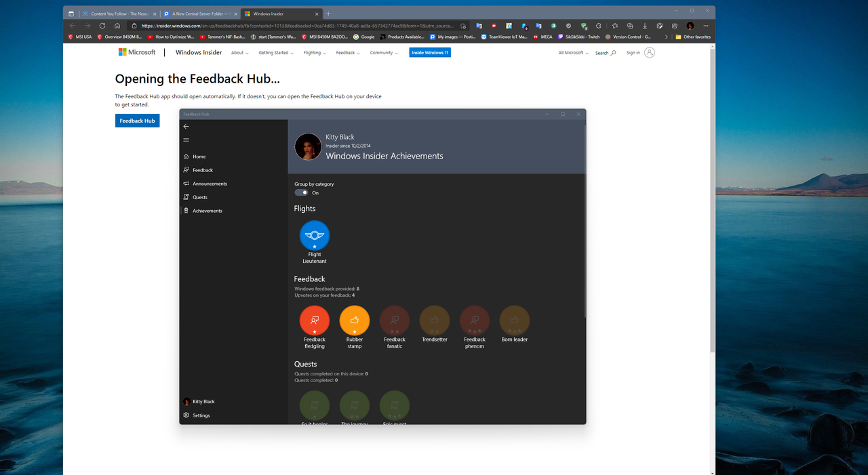Toggle Group by category switch
Viewport: 868px width, 475px height.
302,192
